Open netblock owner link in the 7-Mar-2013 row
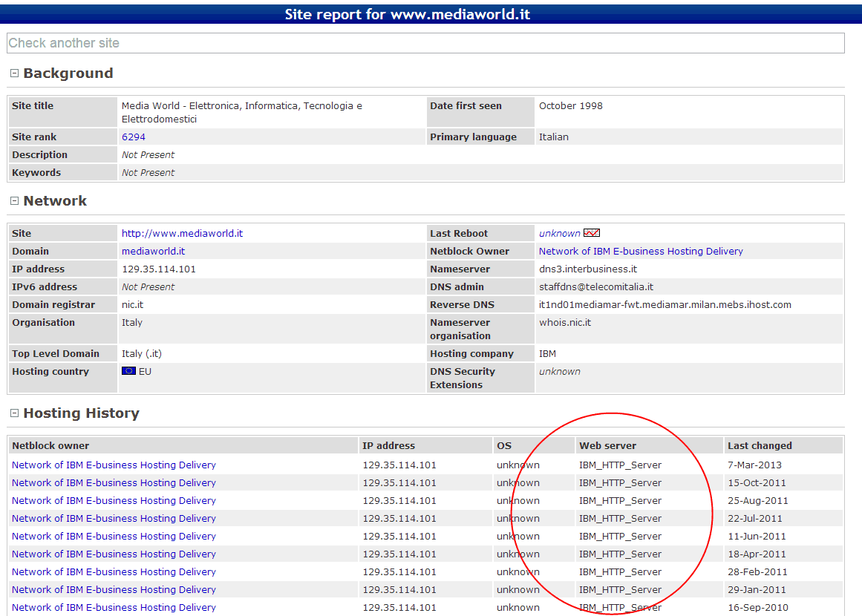 pyautogui.click(x=114, y=465)
